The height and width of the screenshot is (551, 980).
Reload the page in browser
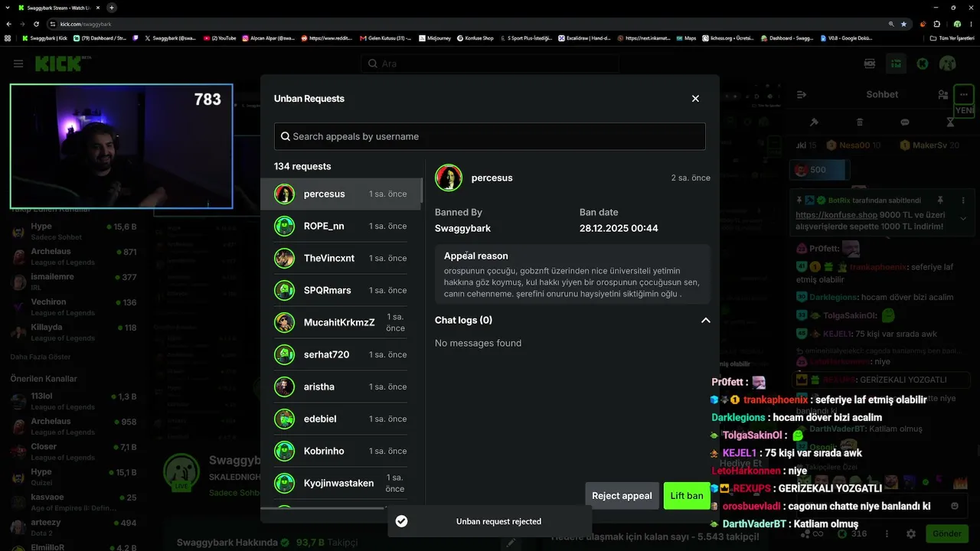tap(36, 24)
